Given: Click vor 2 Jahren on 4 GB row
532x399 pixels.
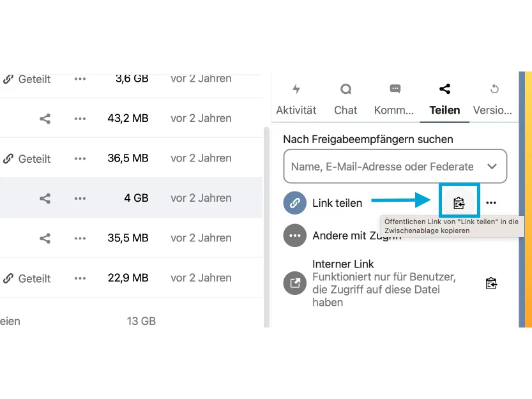Looking at the screenshot, I should pyautogui.click(x=201, y=198).
